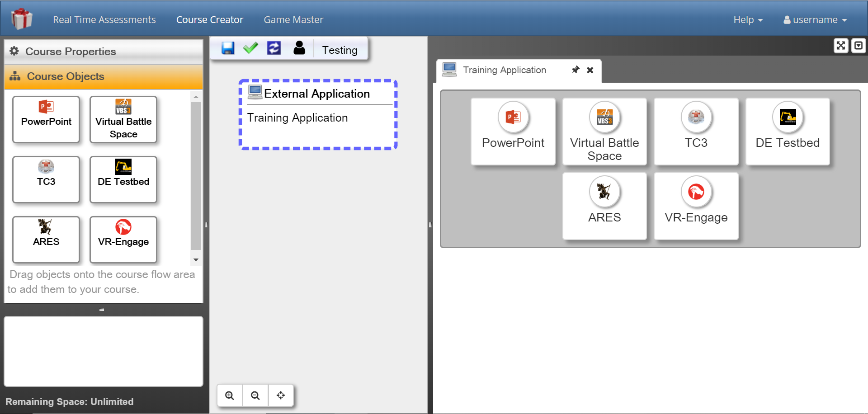
Task: Choose PowerPoint as the training application
Action: (513, 132)
